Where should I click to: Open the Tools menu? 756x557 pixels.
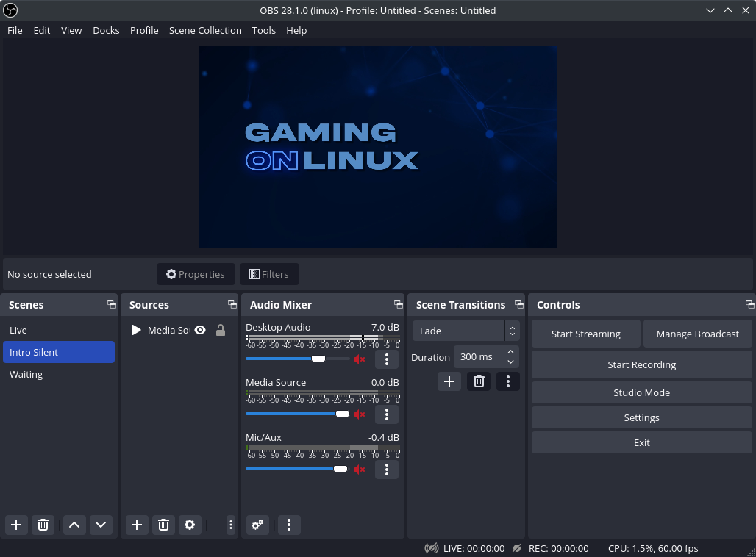point(264,30)
